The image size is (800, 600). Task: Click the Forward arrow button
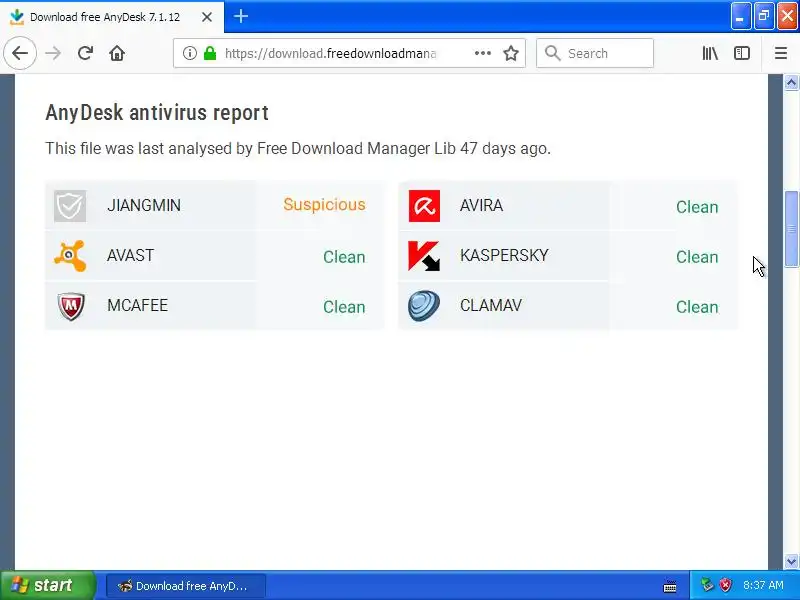53,53
